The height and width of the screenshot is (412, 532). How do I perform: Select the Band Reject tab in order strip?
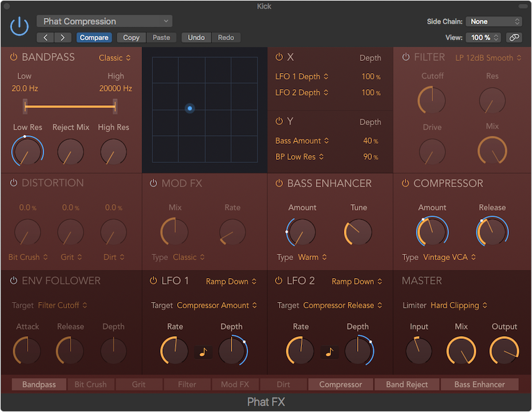[x=407, y=384]
